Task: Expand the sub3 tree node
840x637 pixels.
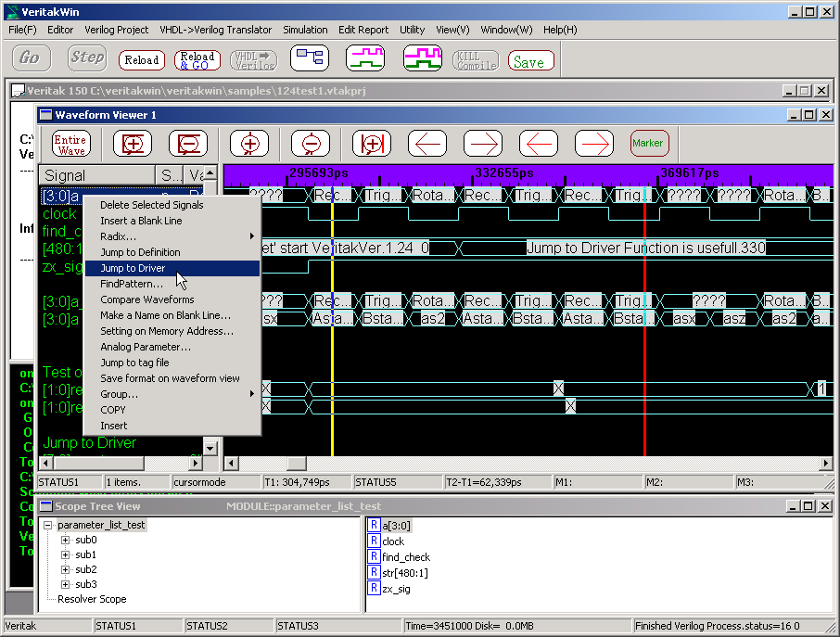Action: [66, 584]
